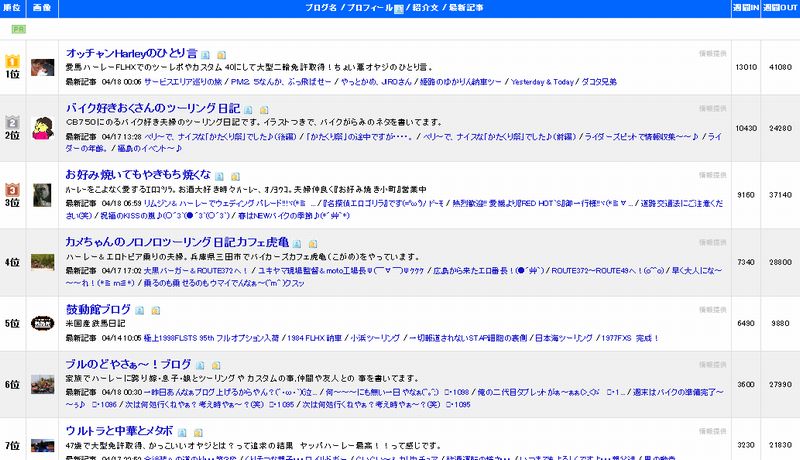
Task: Open the blue profile icon beside カメちゃんのノロノロツーリング日記カフェ虎亀
Action: 297,244
